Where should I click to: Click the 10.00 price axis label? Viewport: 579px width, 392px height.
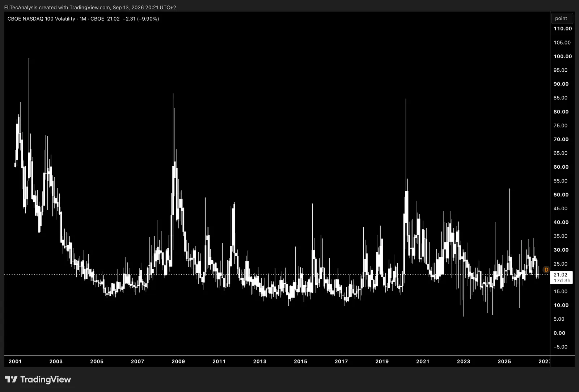tap(561, 305)
